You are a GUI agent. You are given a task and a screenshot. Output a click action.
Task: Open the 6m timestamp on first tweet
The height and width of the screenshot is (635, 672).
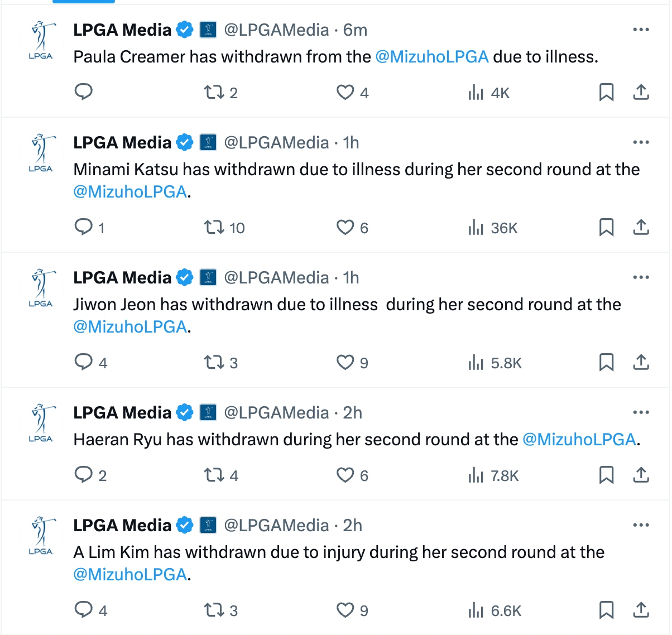tap(355, 30)
